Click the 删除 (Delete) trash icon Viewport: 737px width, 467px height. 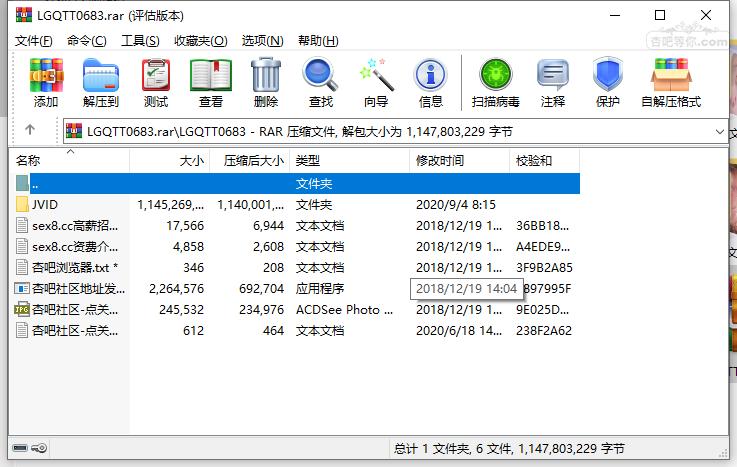coord(266,75)
